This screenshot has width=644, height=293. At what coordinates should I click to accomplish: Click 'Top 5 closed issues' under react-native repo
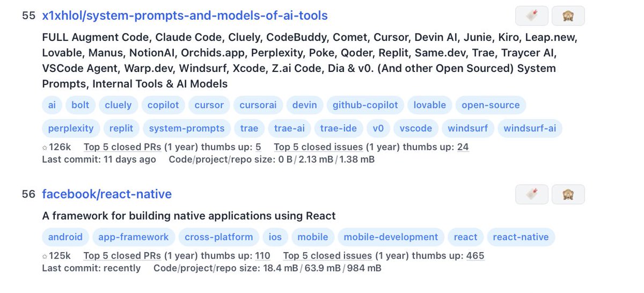click(x=327, y=256)
